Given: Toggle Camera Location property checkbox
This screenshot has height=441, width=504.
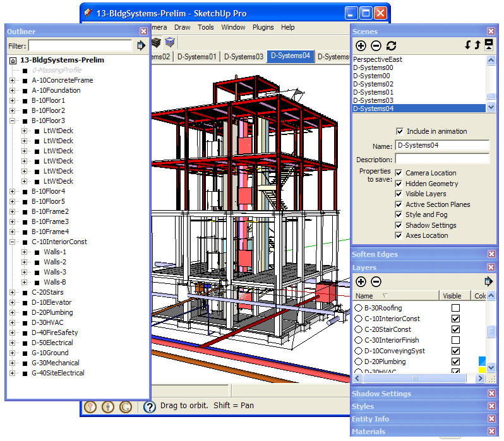Looking at the screenshot, I should pyautogui.click(x=399, y=173).
